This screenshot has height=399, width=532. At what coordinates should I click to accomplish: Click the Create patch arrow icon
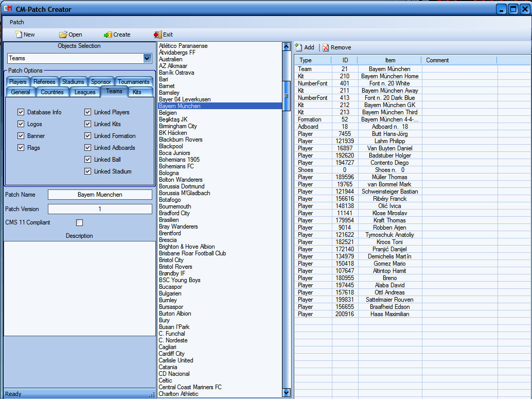pyautogui.click(x=108, y=34)
